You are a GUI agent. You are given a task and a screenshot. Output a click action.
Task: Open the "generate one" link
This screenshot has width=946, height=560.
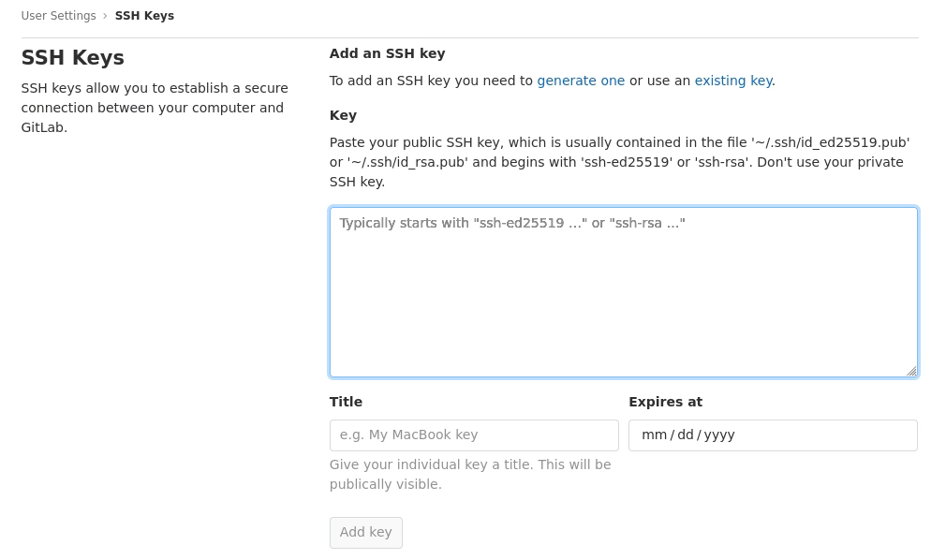point(581,81)
